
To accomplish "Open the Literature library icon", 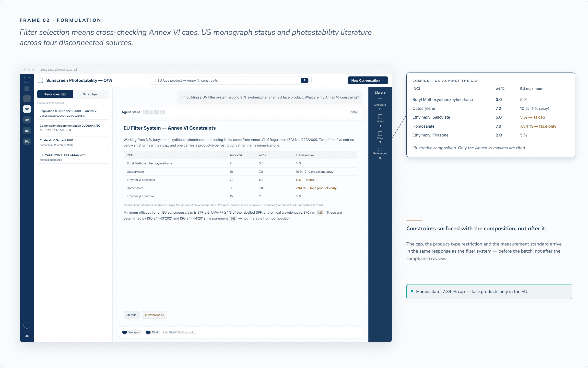I will pyautogui.click(x=380, y=100).
